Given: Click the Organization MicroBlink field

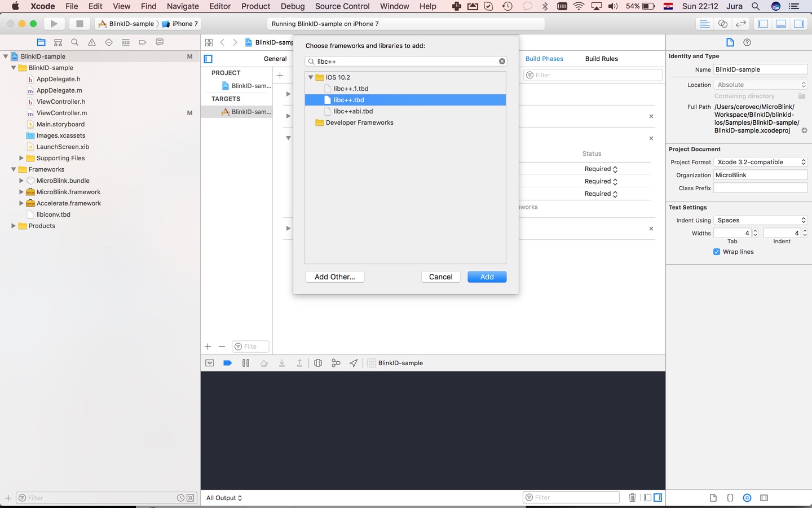Looking at the screenshot, I should [761, 175].
